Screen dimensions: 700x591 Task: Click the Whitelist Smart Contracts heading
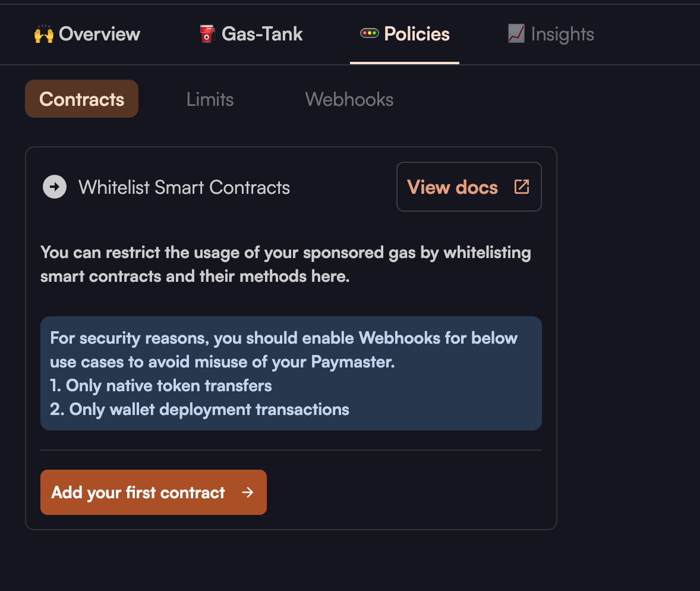[184, 187]
